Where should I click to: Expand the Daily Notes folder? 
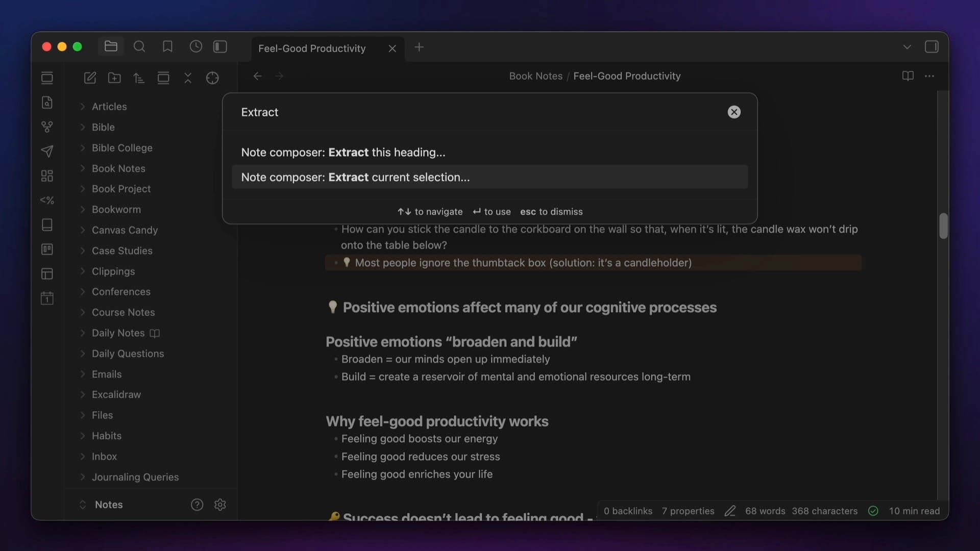pyautogui.click(x=118, y=333)
